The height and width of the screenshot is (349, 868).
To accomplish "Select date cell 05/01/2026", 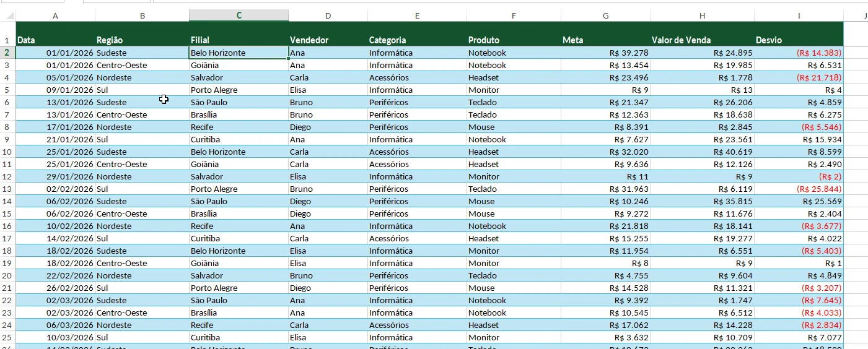I will [56, 77].
